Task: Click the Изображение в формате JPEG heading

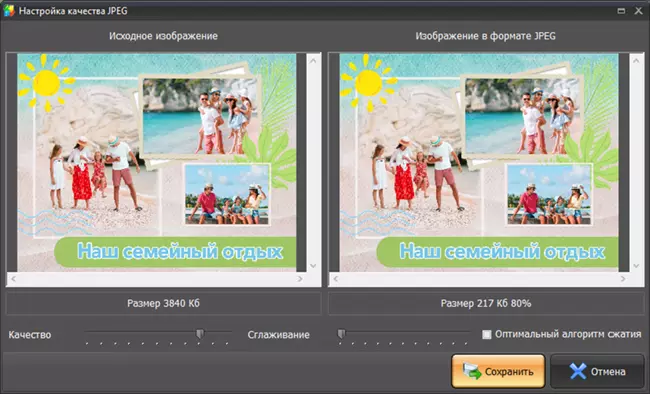Action: 485,36
